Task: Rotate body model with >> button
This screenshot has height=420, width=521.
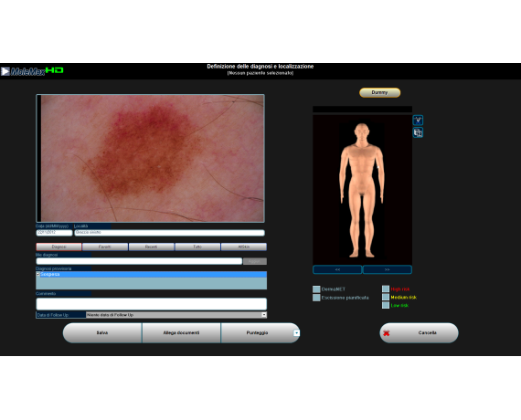Action: (x=388, y=269)
